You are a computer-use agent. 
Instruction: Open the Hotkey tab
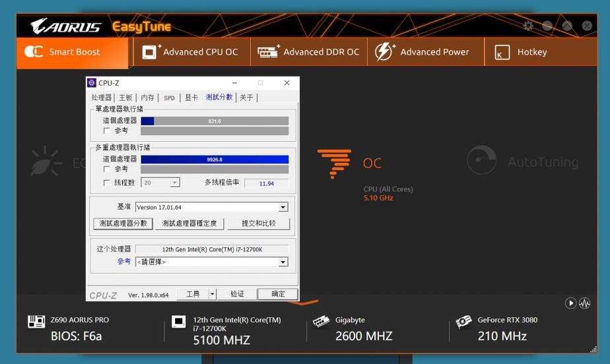pyautogui.click(x=541, y=51)
